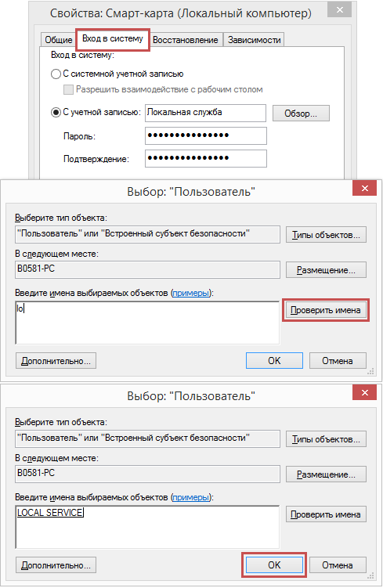Select the Зависимости tab

[x=254, y=40]
